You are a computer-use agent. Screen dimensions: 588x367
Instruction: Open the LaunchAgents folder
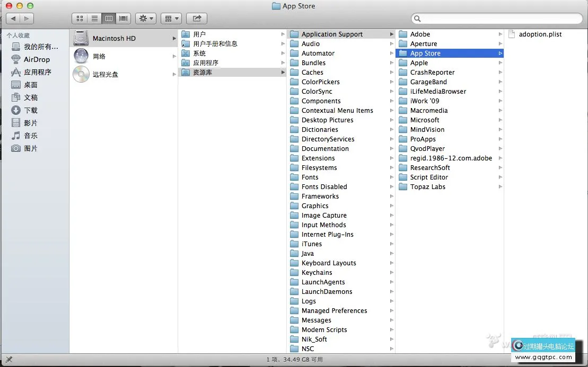(x=323, y=282)
